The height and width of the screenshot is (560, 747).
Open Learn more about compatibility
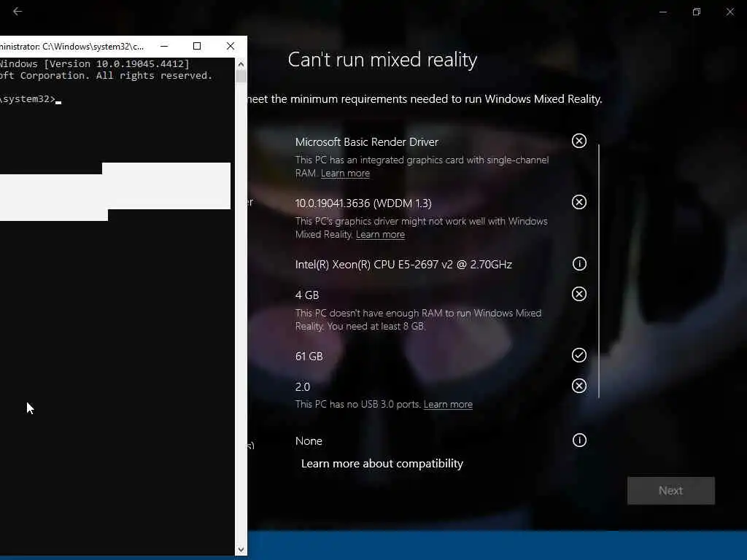click(x=382, y=463)
